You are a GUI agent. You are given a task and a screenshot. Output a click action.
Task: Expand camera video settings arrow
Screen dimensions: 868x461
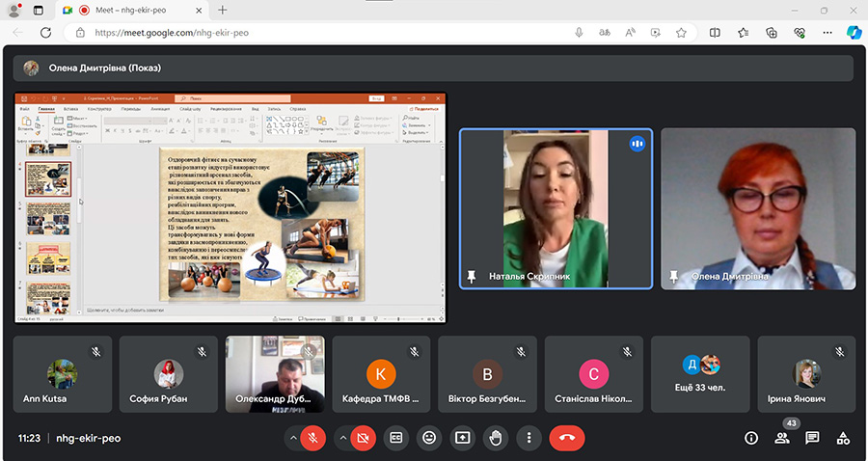tap(342, 438)
